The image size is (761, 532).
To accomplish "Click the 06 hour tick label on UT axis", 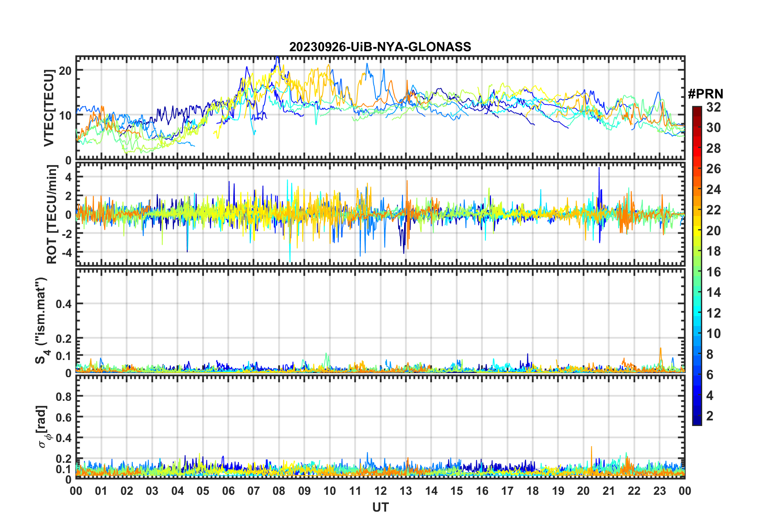I will tap(228, 491).
